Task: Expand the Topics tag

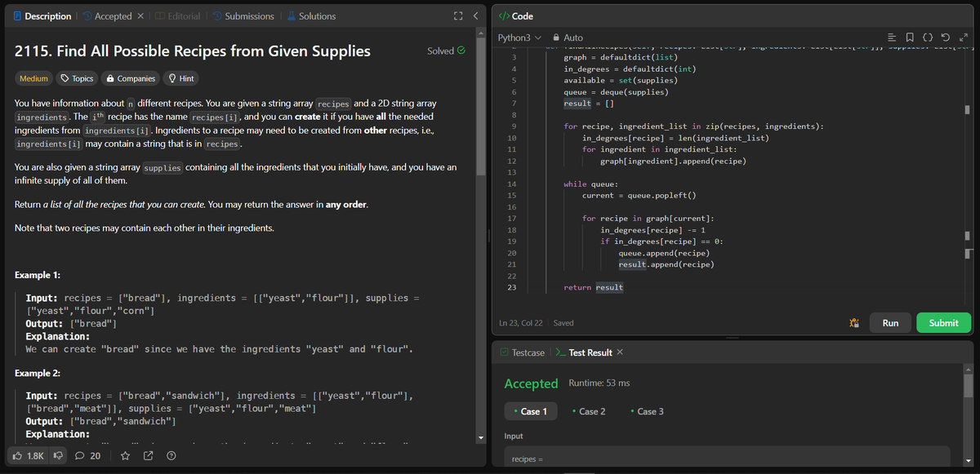Action: (x=77, y=78)
